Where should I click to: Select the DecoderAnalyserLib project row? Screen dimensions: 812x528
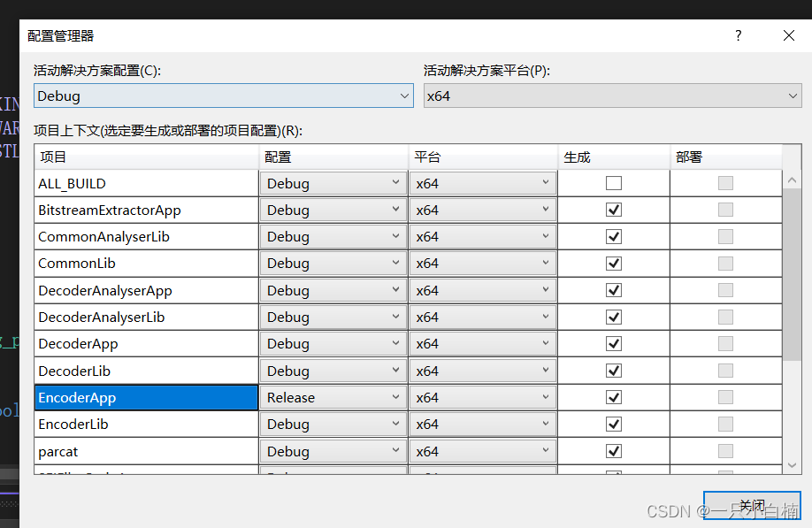[147, 317]
